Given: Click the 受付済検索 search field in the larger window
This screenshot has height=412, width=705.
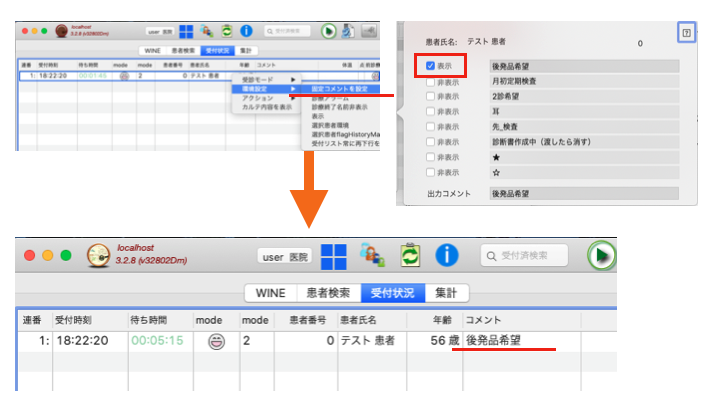Looking at the screenshot, I should click(x=526, y=256).
